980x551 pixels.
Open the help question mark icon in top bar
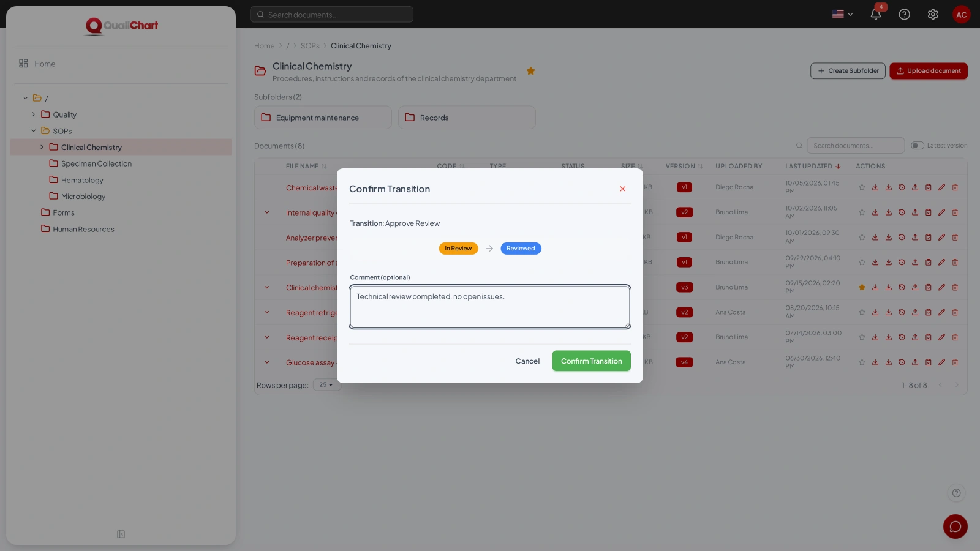coord(904,14)
